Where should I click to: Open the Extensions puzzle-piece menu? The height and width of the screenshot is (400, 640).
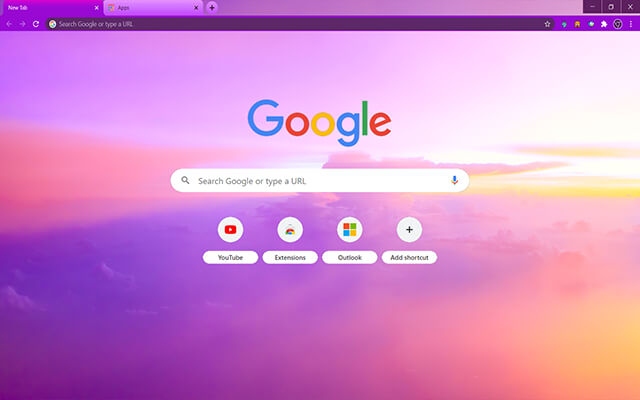[x=604, y=24]
